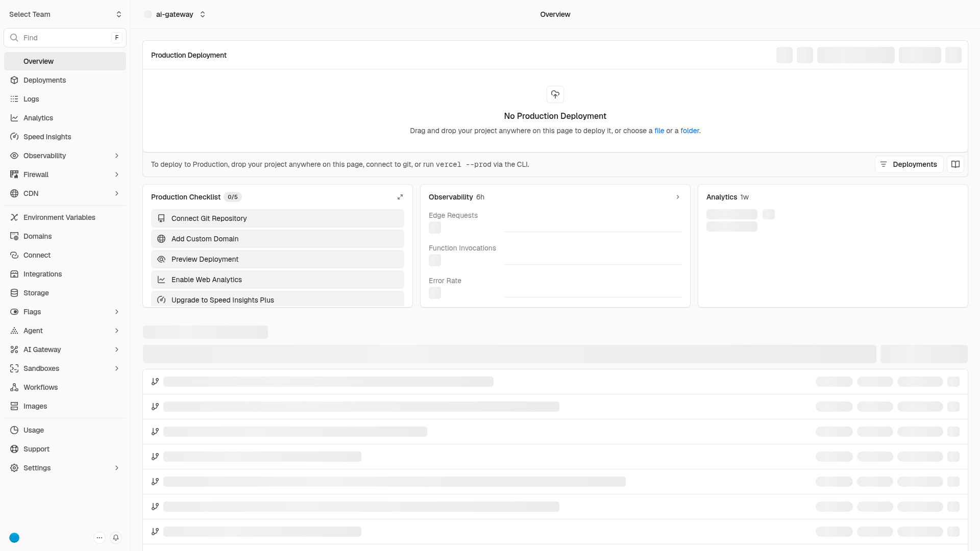The height and width of the screenshot is (551, 980).
Task: Open Observability card via its chevron
Action: pyautogui.click(x=678, y=197)
